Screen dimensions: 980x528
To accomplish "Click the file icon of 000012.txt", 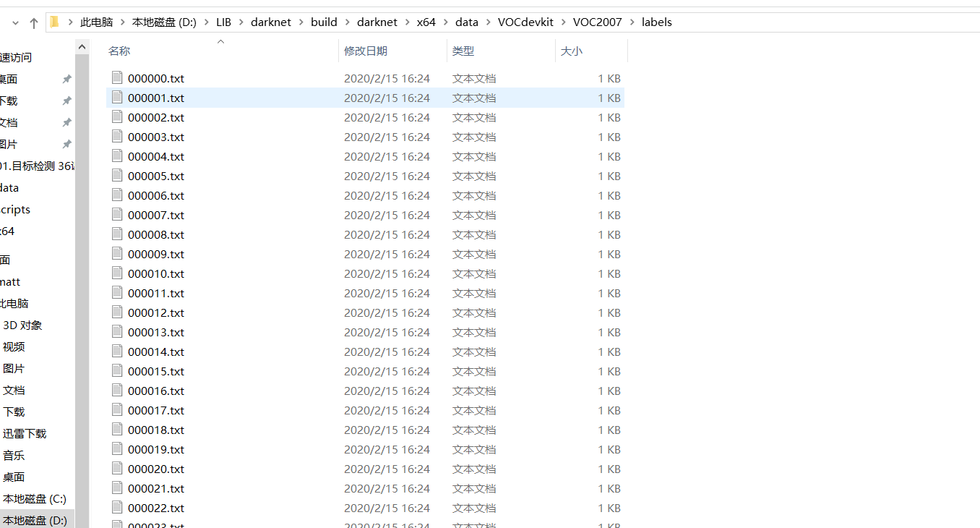I will (117, 312).
